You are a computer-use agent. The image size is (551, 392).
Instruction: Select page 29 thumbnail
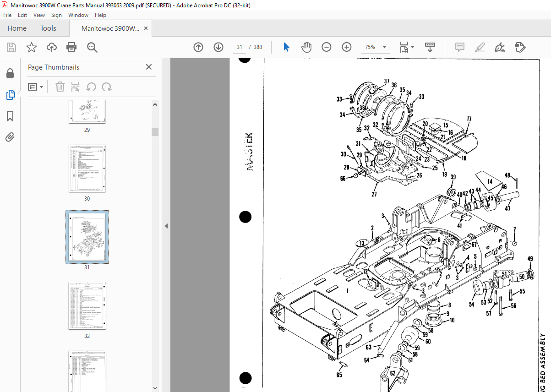87,112
